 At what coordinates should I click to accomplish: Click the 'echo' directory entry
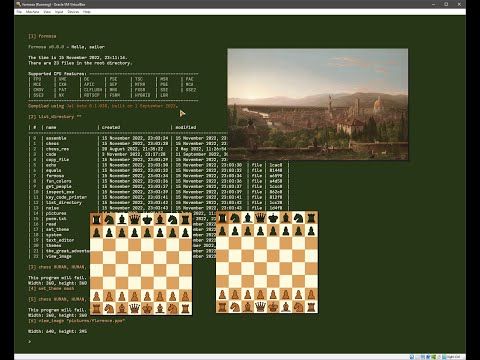(x=51, y=165)
